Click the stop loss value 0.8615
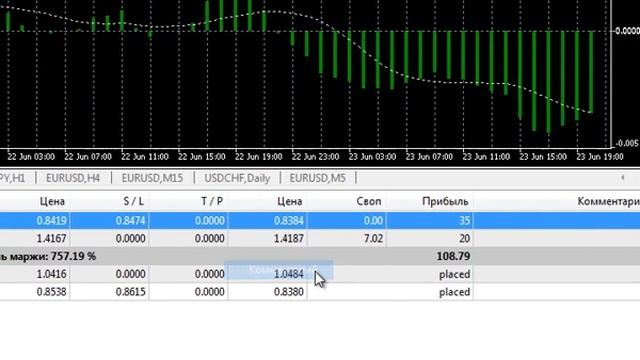 pyautogui.click(x=130, y=292)
